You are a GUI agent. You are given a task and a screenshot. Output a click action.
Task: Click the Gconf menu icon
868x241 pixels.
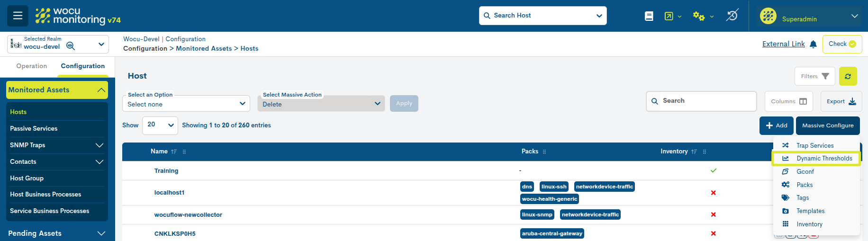click(x=786, y=171)
